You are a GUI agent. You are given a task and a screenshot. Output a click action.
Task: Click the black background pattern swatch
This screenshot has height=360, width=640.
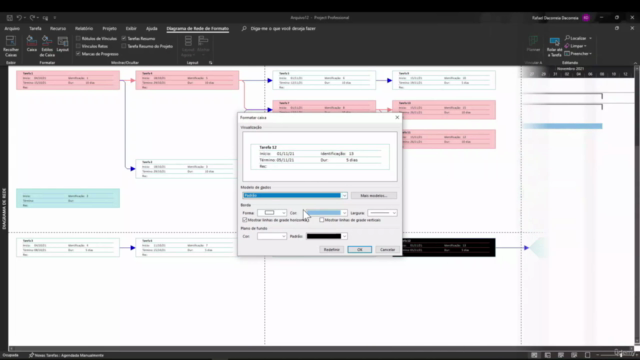coord(324,236)
